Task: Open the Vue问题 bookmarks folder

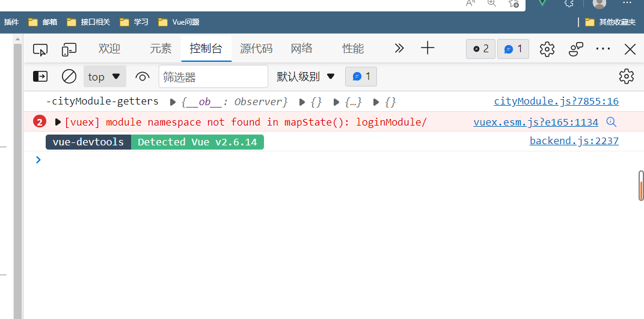Action: (x=179, y=22)
